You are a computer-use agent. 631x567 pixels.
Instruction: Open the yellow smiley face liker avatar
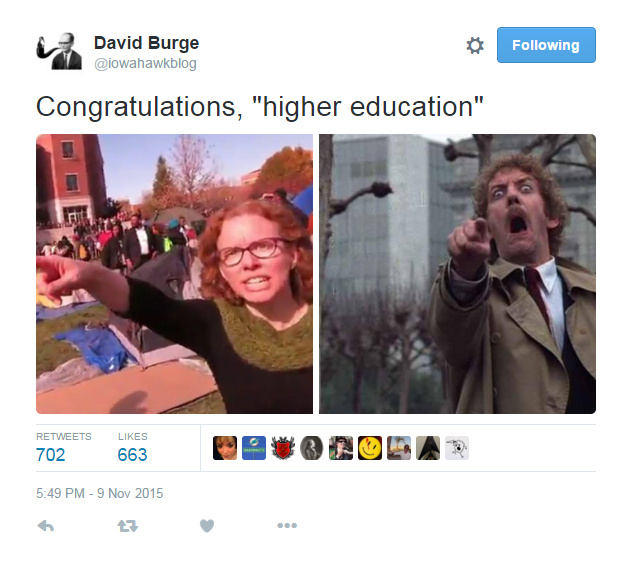(x=370, y=448)
